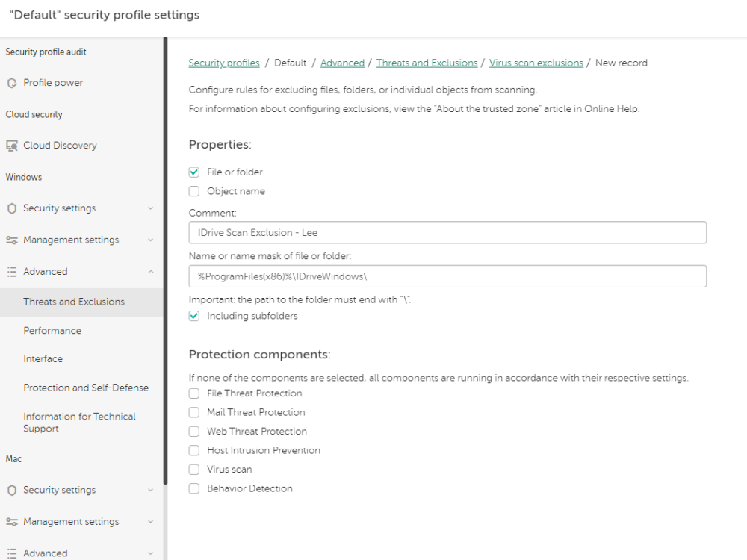Click the Advanced list icon under Windows
The width and height of the screenshot is (747, 560).
tap(13, 271)
